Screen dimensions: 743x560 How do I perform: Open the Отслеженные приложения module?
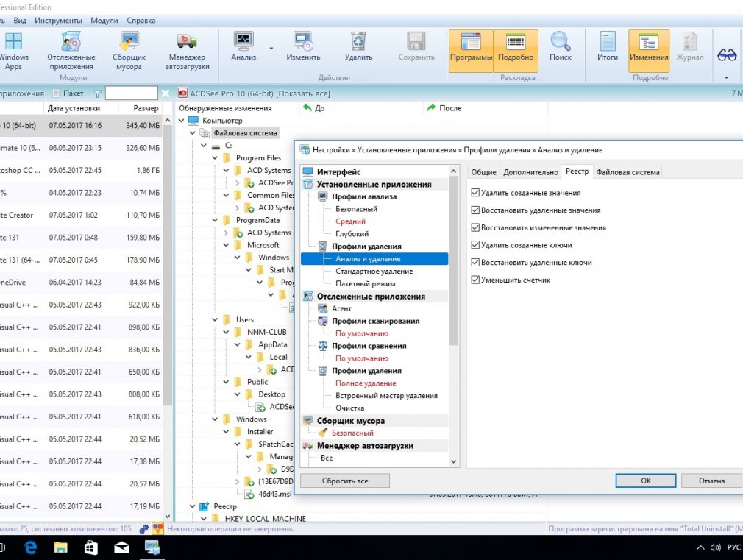71,52
